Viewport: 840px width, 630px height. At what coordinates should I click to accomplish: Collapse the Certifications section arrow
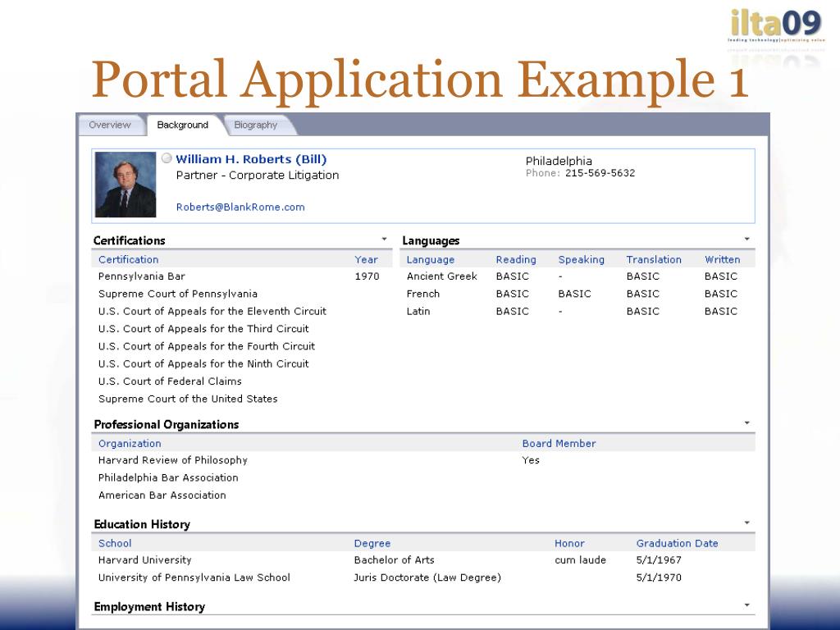point(384,239)
